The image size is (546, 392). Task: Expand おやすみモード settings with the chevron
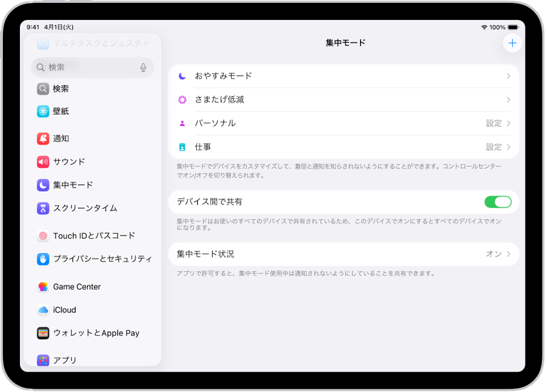click(x=508, y=75)
